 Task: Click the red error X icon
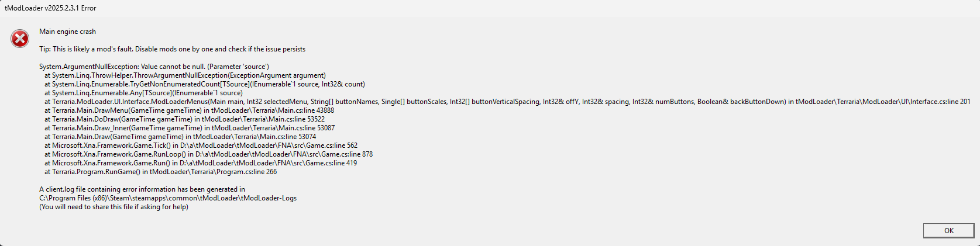tap(20, 39)
